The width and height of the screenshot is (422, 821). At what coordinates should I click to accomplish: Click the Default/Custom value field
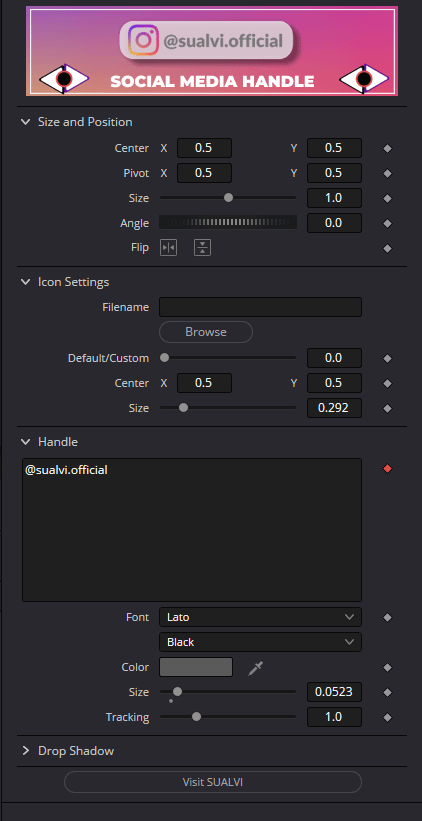(334, 358)
